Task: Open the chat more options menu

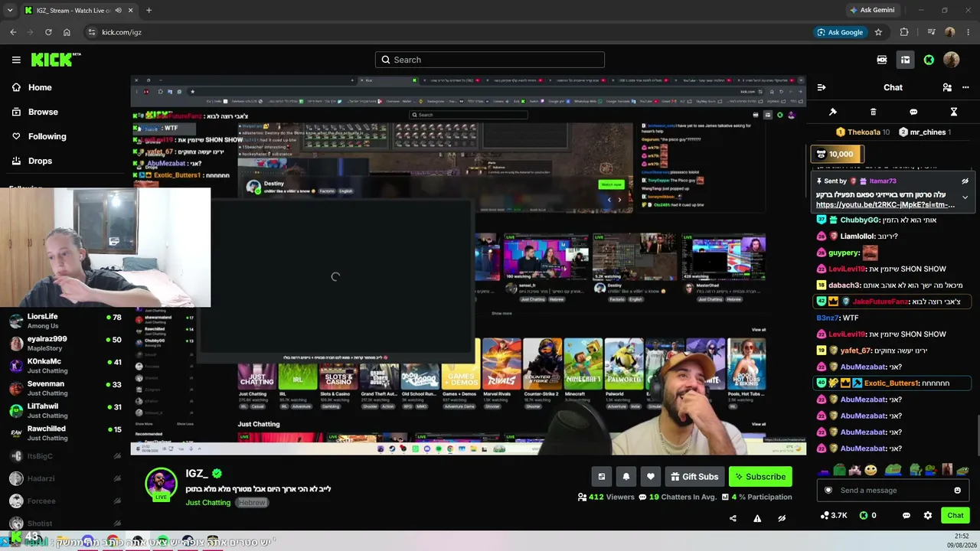Action: (965, 87)
